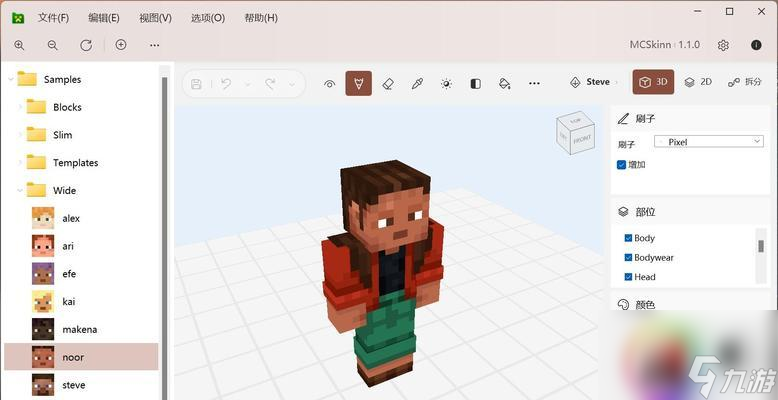Image resolution: width=778 pixels, height=400 pixels.
Task: Open the tool bar ellipsis overflow
Action: point(534,83)
